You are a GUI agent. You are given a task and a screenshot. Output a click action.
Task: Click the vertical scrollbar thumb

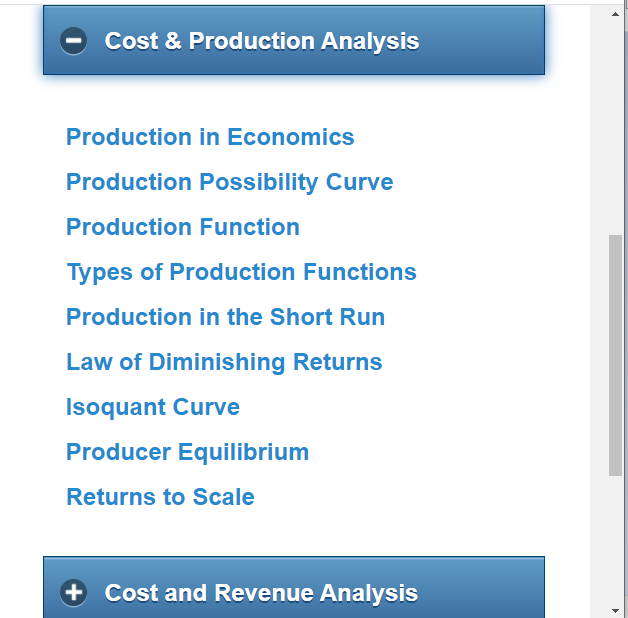[x=615, y=355]
